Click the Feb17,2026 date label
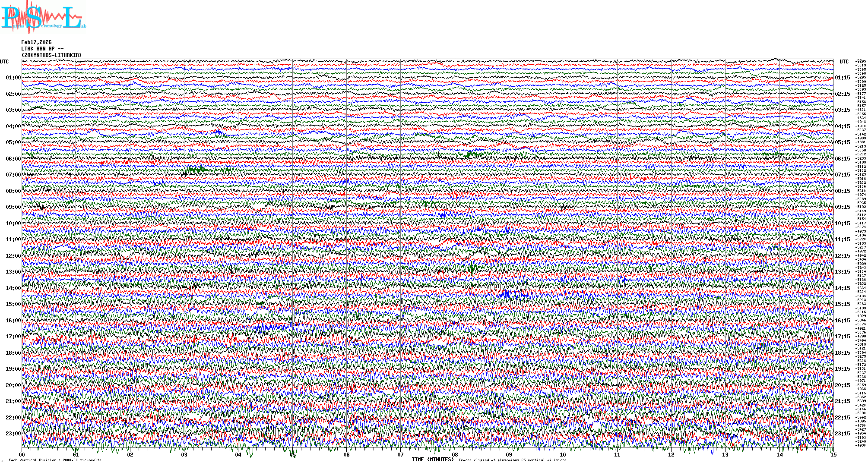Screen dimensions: 868x466 36,42
